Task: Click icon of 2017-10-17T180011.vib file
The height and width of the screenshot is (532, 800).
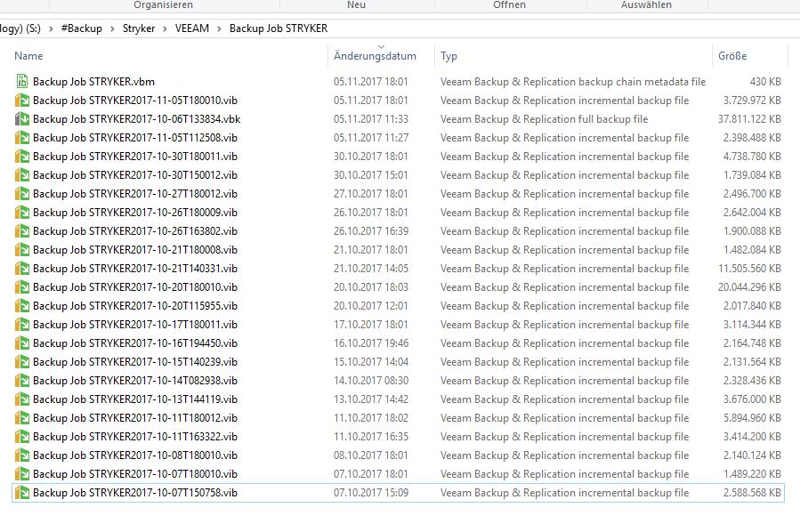Action: [22, 325]
